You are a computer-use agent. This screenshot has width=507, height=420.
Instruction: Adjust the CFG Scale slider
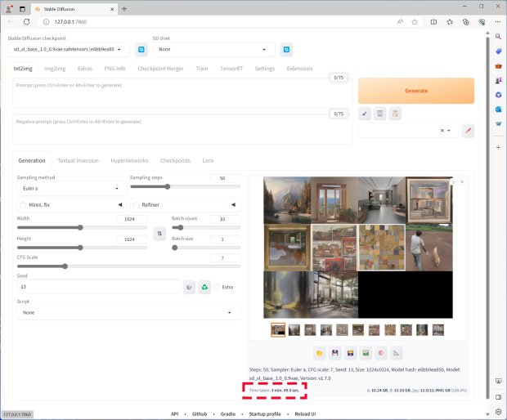[128, 266]
